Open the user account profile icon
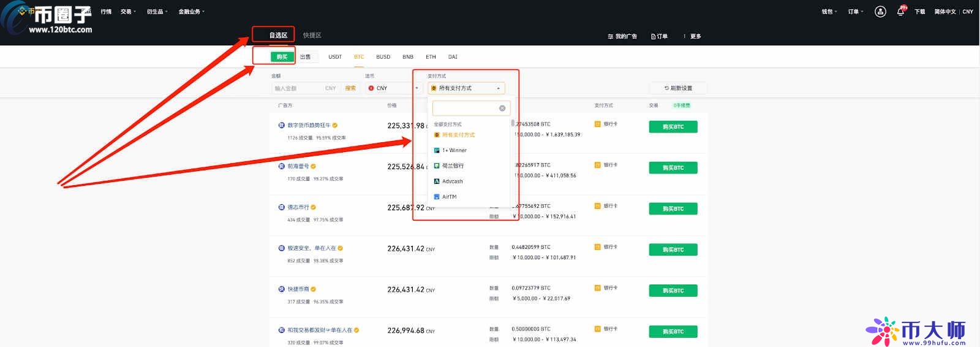The image size is (980, 347). pyautogui.click(x=880, y=12)
